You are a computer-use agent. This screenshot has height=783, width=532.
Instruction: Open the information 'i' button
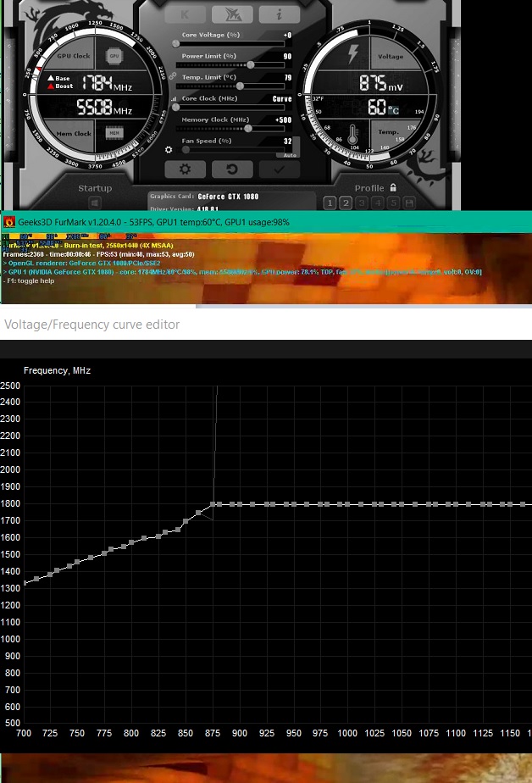tap(279, 14)
